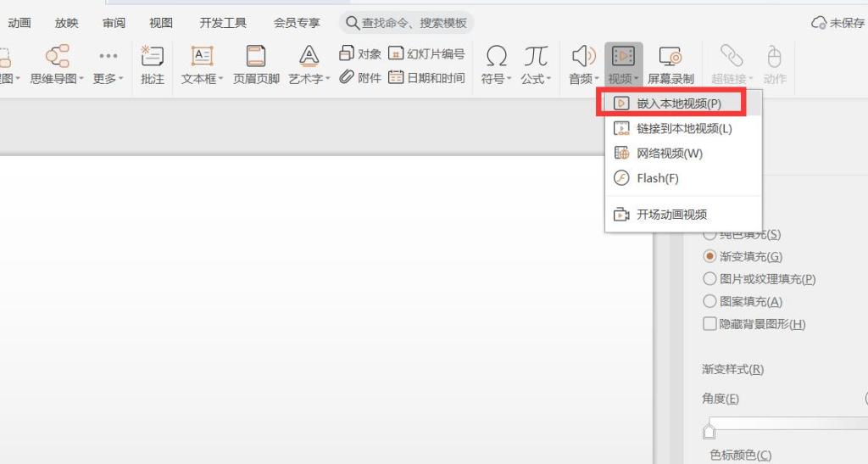
Task: Expand the 思维导图 dropdown arrow
Action: (x=81, y=79)
